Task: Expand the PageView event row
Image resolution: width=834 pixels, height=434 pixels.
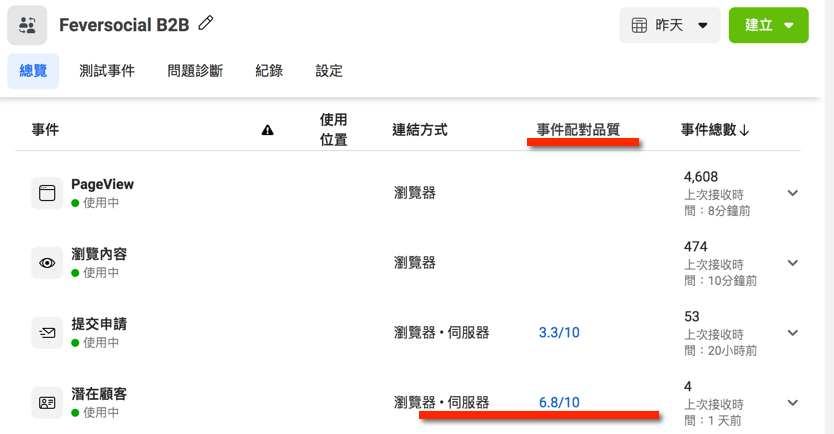Action: tap(793, 193)
